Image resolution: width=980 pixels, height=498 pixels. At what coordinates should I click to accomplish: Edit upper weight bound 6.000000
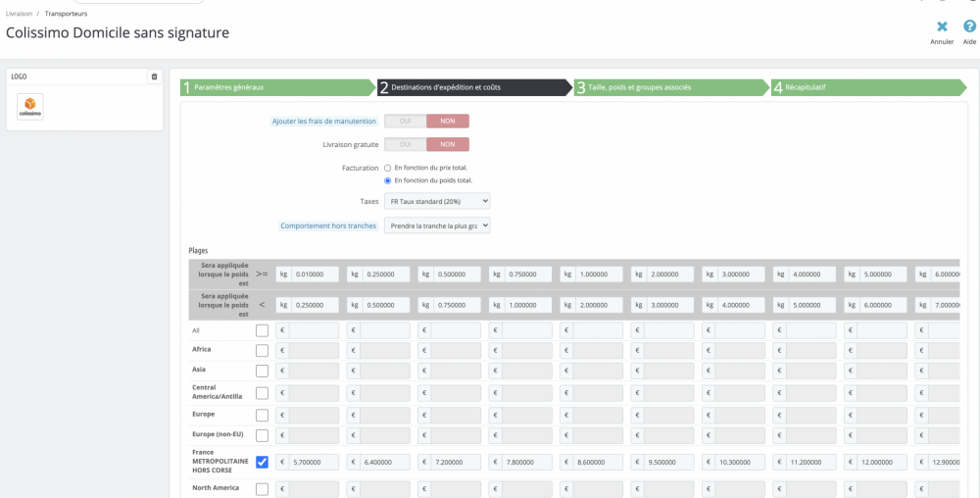[883, 305]
